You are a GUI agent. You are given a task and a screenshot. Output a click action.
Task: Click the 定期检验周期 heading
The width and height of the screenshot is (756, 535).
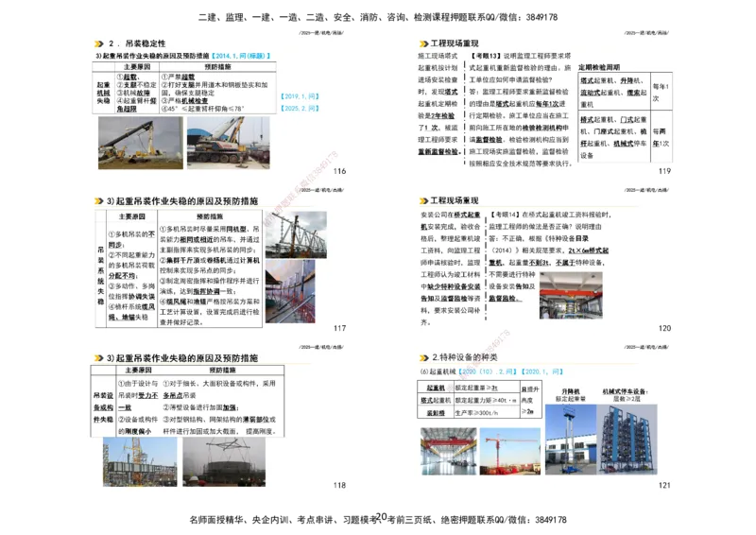point(599,67)
